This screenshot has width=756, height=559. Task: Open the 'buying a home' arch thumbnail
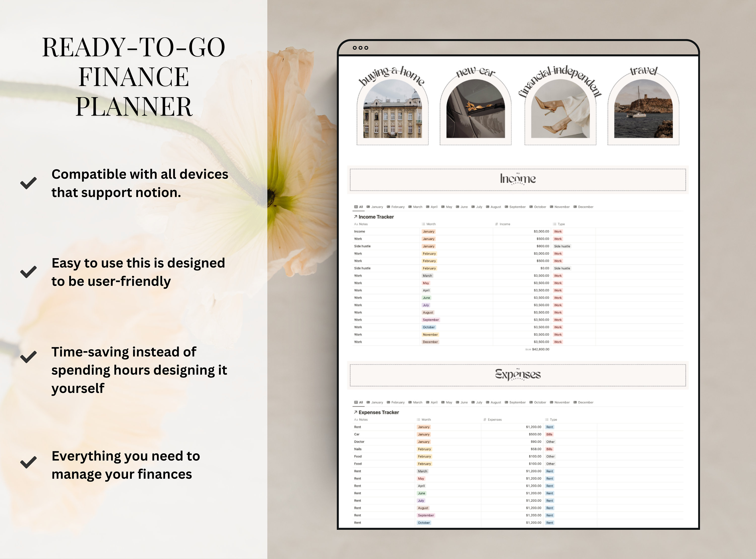coord(393,106)
